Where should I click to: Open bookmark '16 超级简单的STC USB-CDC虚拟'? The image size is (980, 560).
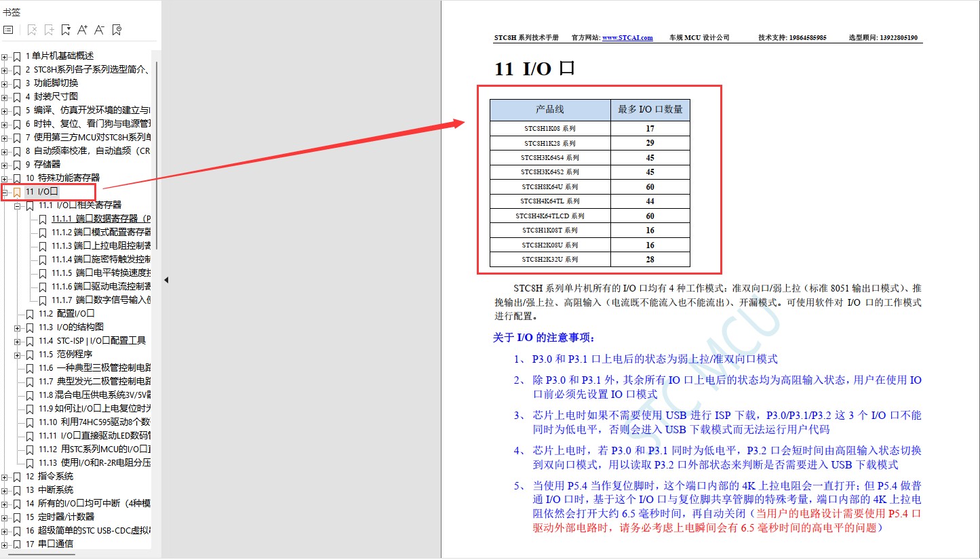(x=87, y=531)
